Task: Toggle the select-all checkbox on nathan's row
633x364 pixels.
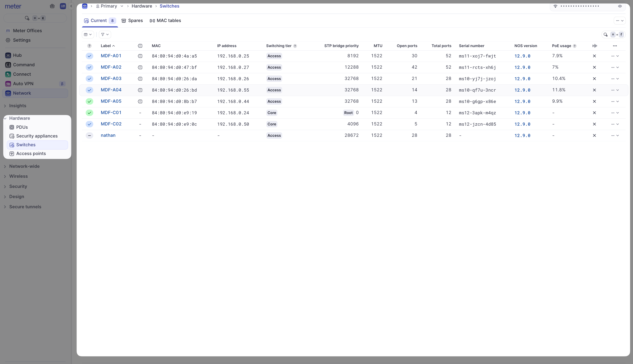Action: pyautogui.click(x=89, y=135)
